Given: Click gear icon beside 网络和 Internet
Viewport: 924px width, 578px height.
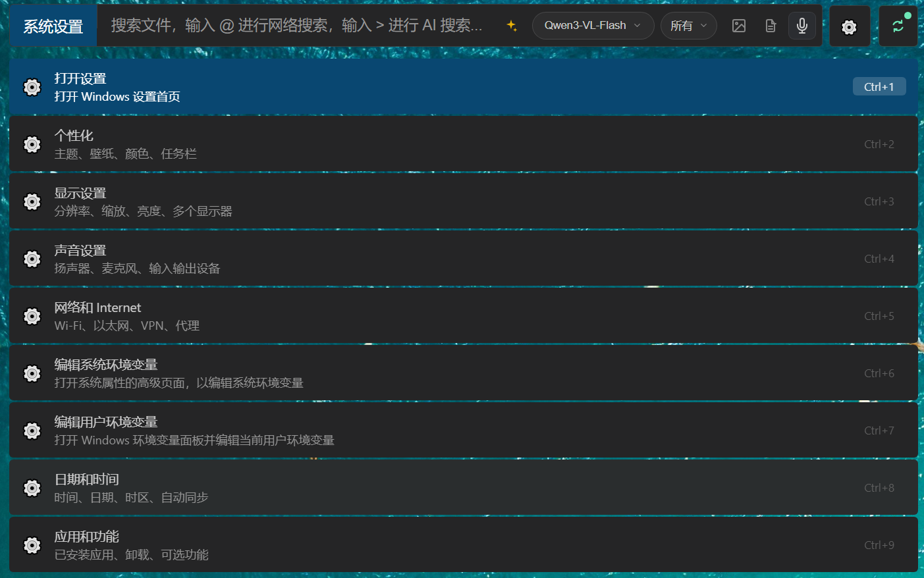Looking at the screenshot, I should tap(32, 316).
